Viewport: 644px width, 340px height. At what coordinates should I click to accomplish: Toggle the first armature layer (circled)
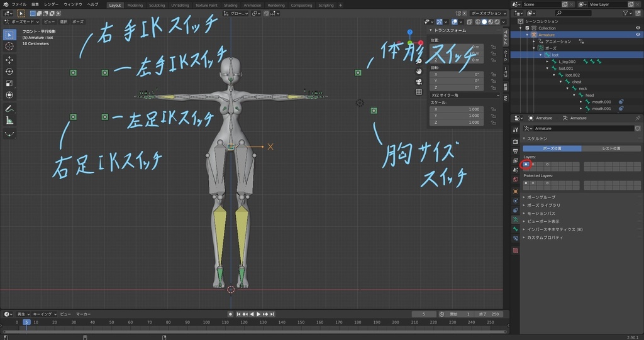pyautogui.click(x=526, y=164)
